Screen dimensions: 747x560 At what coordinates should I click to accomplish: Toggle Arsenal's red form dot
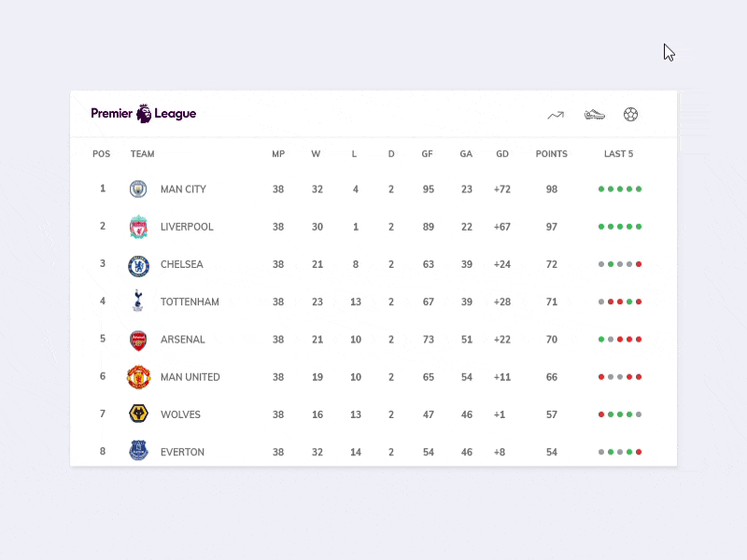tap(619, 338)
